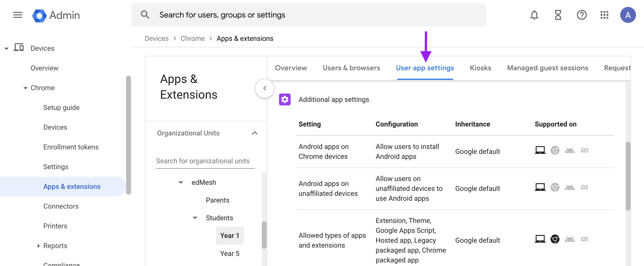Open Connectors in sidebar
644x266 pixels.
click(x=61, y=206)
